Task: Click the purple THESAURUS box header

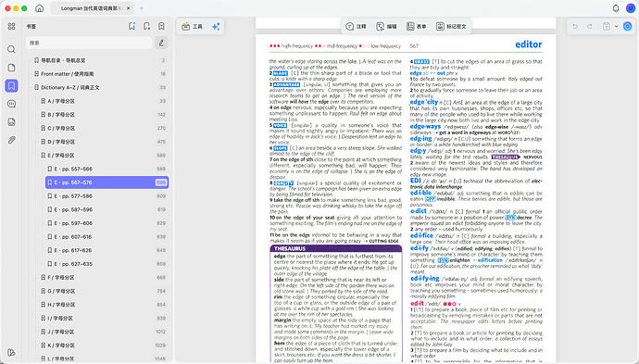Action: (336, 248)
